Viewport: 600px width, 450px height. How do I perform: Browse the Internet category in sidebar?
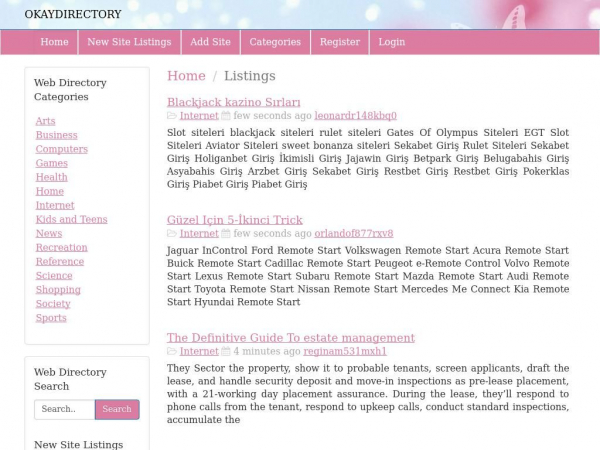tap(55, 205)
